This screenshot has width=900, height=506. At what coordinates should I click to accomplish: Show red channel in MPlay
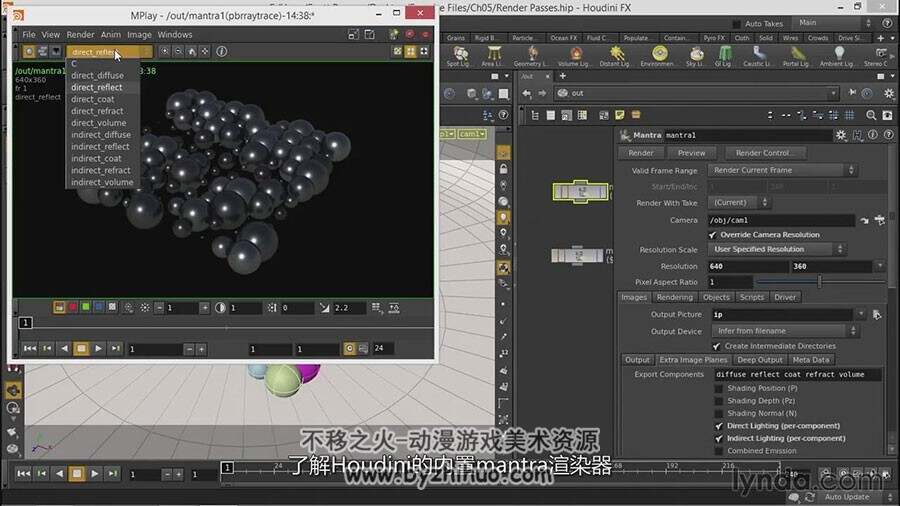(x=73, y=308)
